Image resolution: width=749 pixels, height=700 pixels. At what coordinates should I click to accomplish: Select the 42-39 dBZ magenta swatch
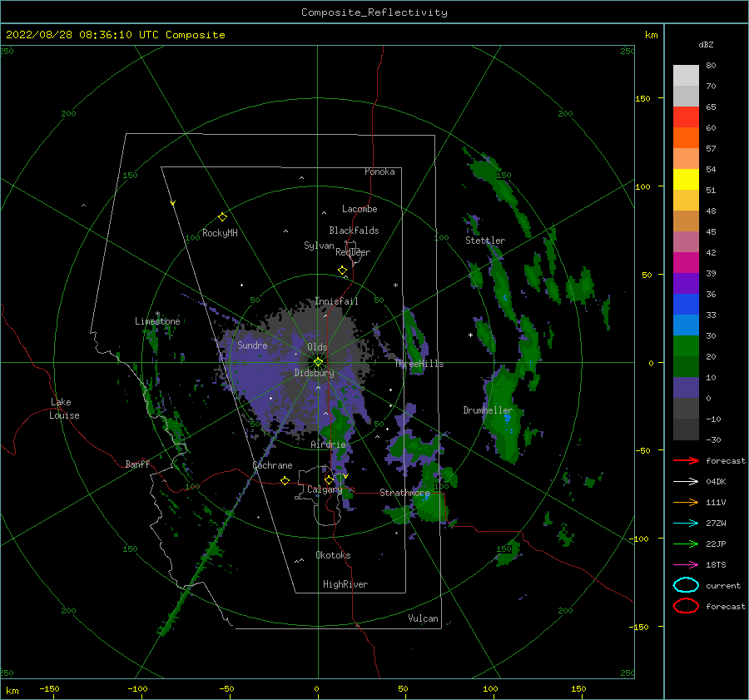(686, 262)
